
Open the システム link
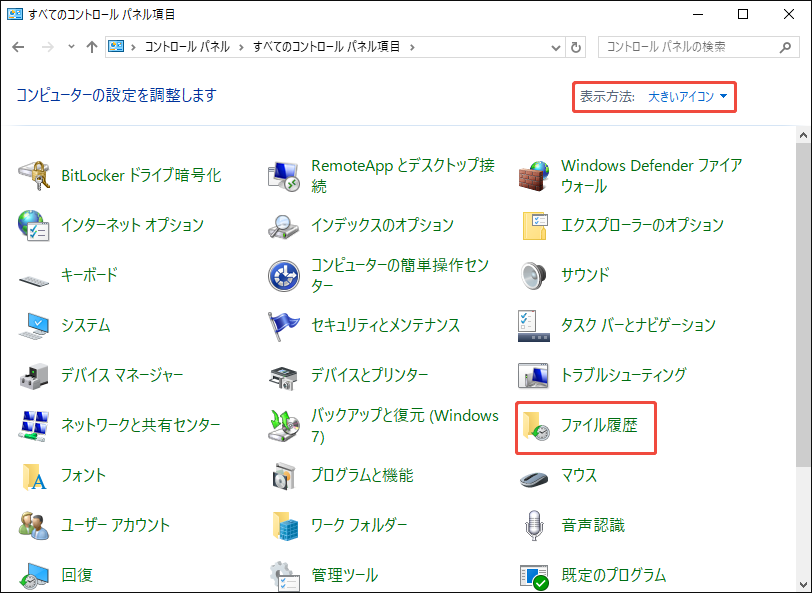(x=85, y=325)
